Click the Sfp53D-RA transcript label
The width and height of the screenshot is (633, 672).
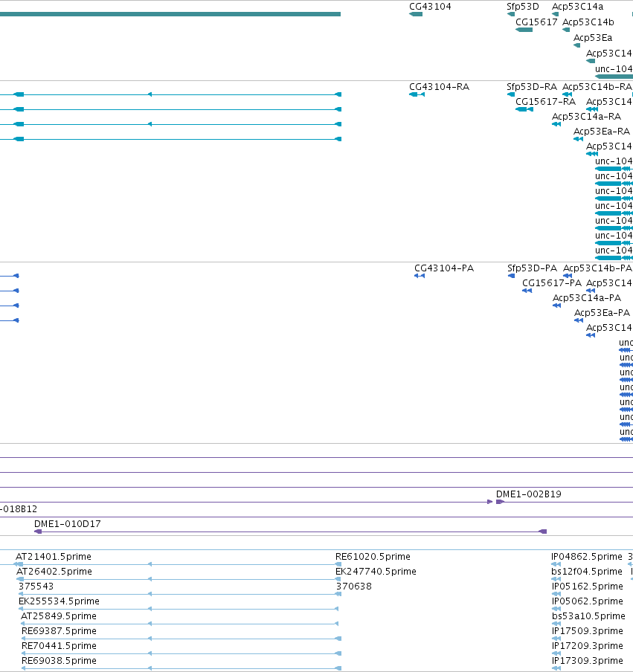click(x=532, y=86)
